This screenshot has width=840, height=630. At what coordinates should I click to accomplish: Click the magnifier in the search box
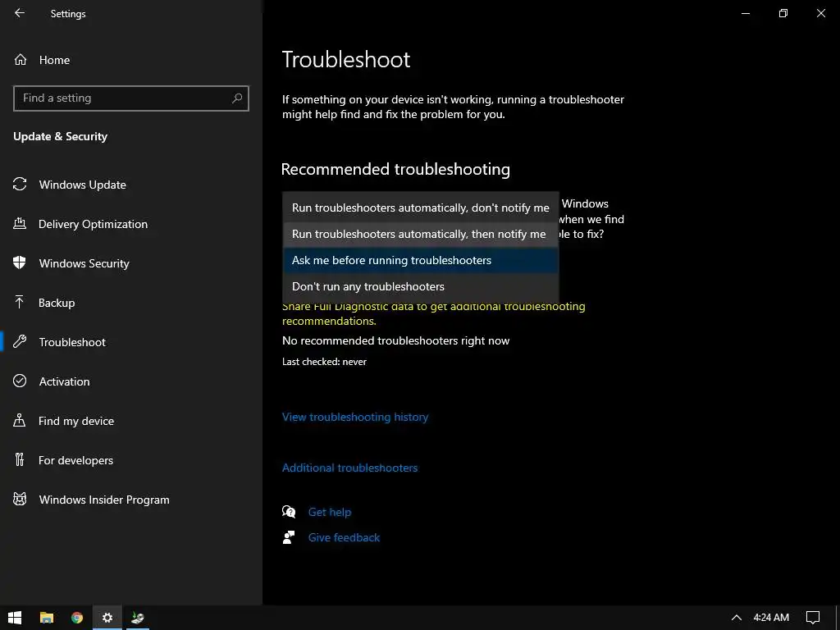tap(237, 98)
